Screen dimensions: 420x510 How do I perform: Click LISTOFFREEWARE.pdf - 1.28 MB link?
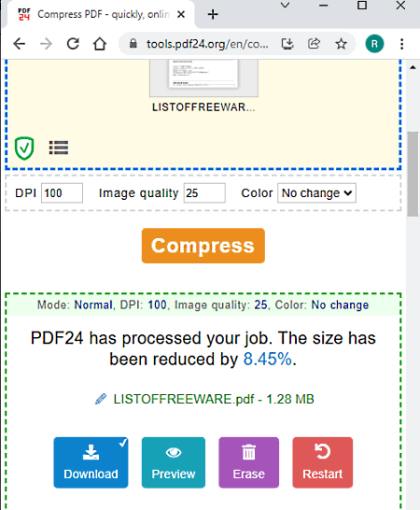pyautogui.click(x=214, y=399)
